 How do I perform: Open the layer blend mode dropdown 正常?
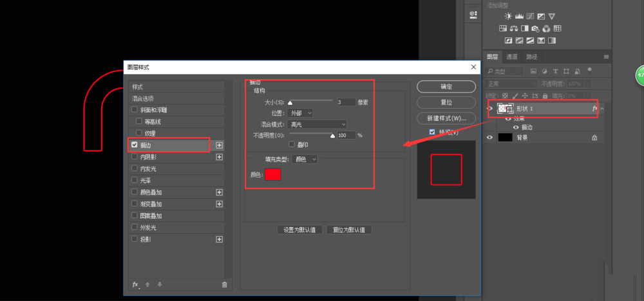(511, 84)
